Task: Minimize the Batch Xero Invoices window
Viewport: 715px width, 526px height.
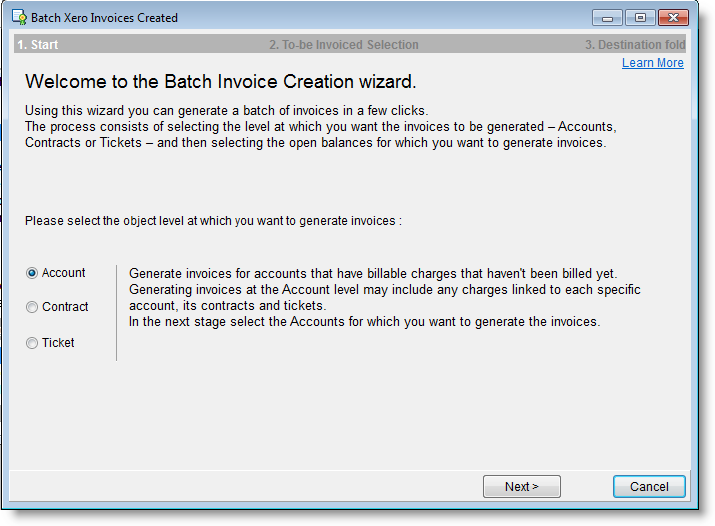Action: 607,18
